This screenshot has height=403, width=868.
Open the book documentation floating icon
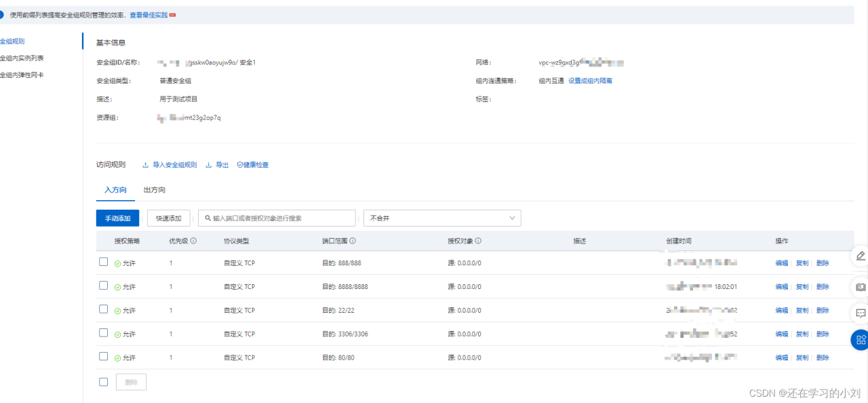(861, 286)
